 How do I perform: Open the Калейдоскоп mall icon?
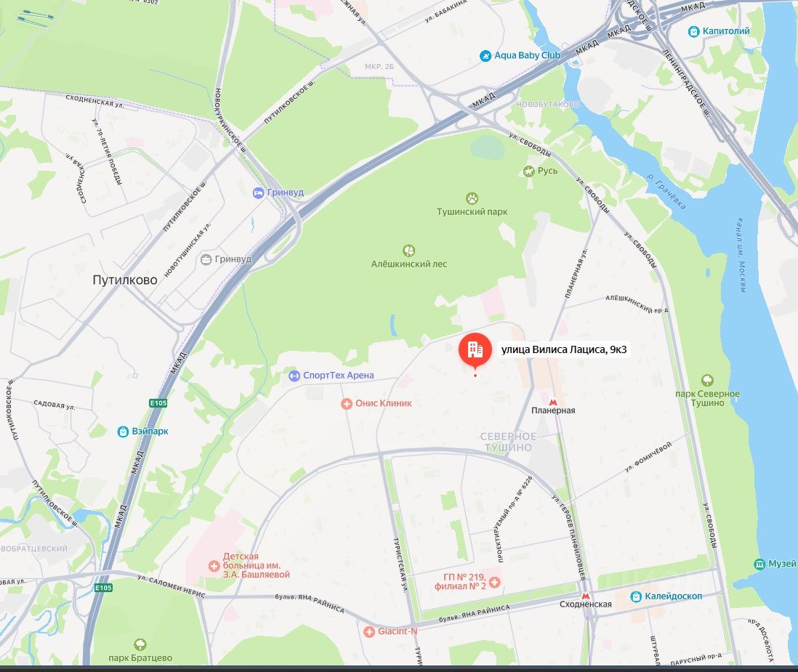[x=636, y=596]
